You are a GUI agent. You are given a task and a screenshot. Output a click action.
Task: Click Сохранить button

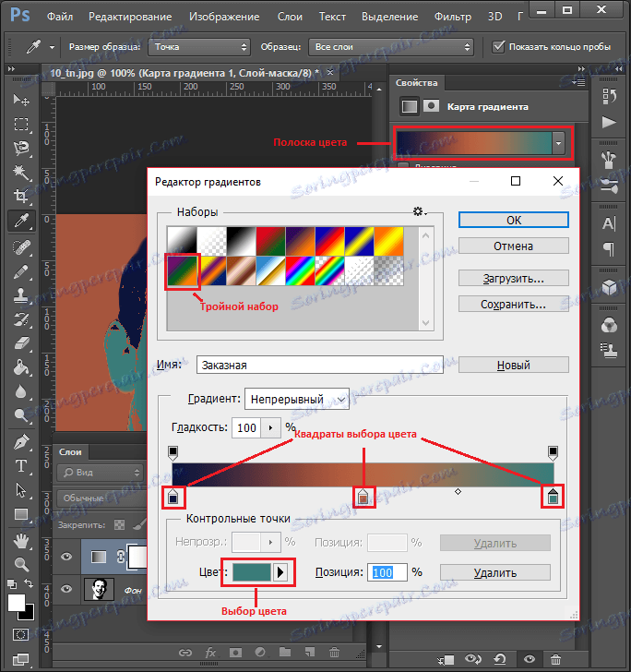click(514, 304)
